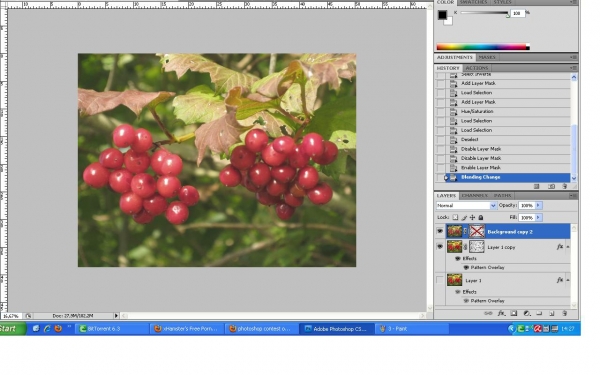Open the History panel options menu icon

573,68
